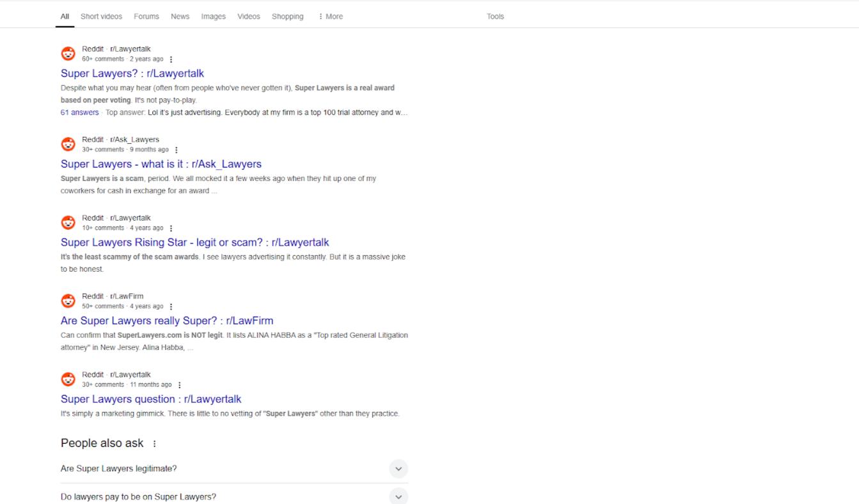Image resolution: width=859 pixels, height=504 pixels.
Task: Expand 'Do lawyers pay to be on Super Lawyers?'
Action: pos(398,497)
